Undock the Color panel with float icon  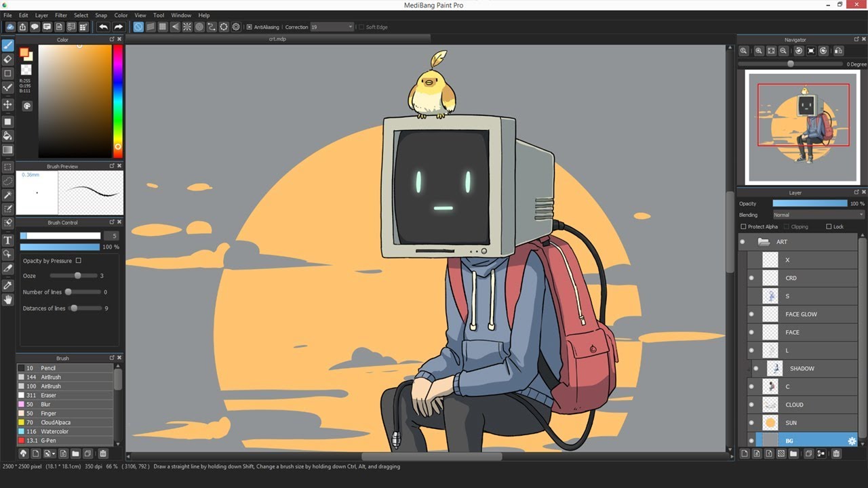pos(112,39)
